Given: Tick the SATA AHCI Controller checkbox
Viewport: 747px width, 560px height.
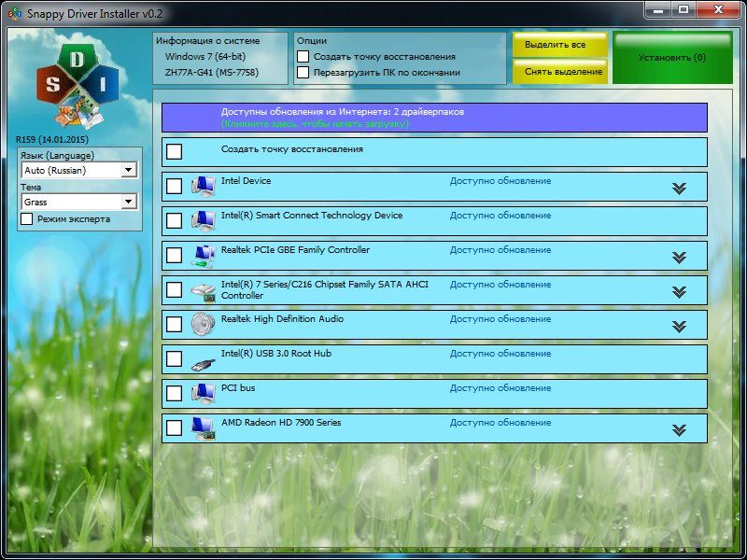Looking at the screenshot, I should [174, 289].
